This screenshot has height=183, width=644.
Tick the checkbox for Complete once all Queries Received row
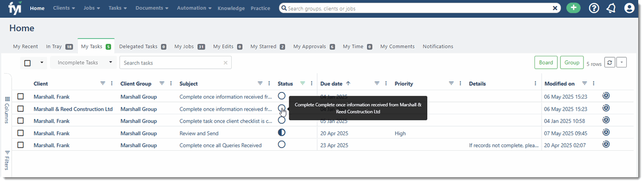pyautogui.click(x=21, y=145)
